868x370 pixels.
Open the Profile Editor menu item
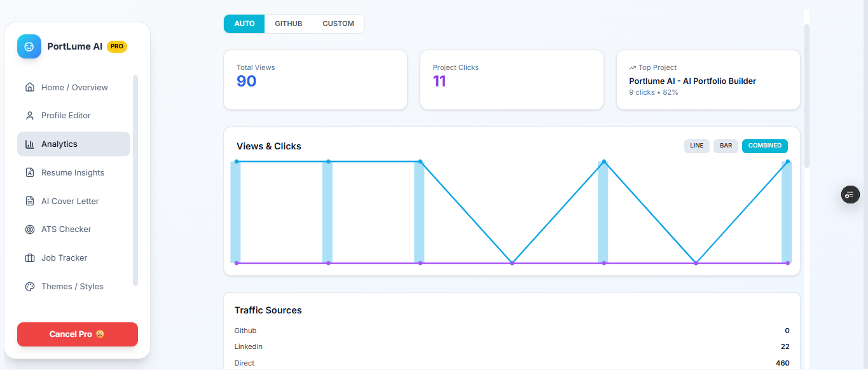74,116
